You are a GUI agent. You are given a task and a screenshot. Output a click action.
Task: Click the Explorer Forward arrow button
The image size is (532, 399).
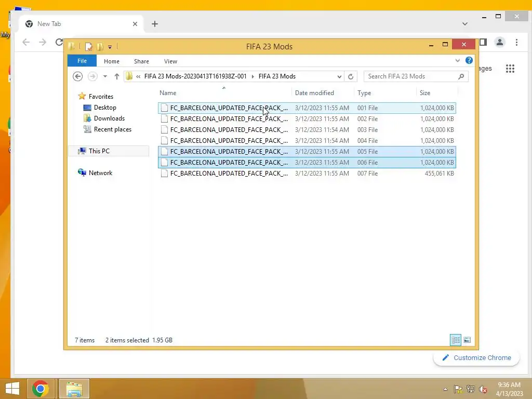pos(92,76)
